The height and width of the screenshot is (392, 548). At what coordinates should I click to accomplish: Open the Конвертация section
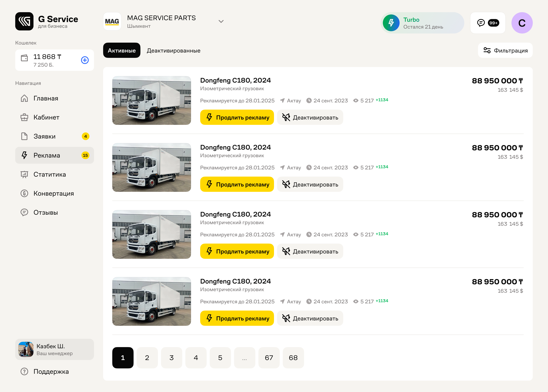click(x=55, y=193)
